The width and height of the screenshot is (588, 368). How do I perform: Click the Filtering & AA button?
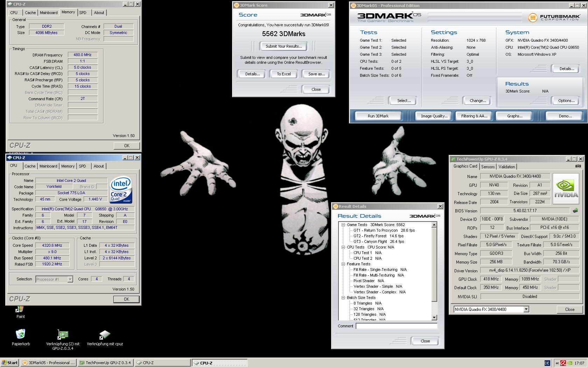tap(474, 116)
